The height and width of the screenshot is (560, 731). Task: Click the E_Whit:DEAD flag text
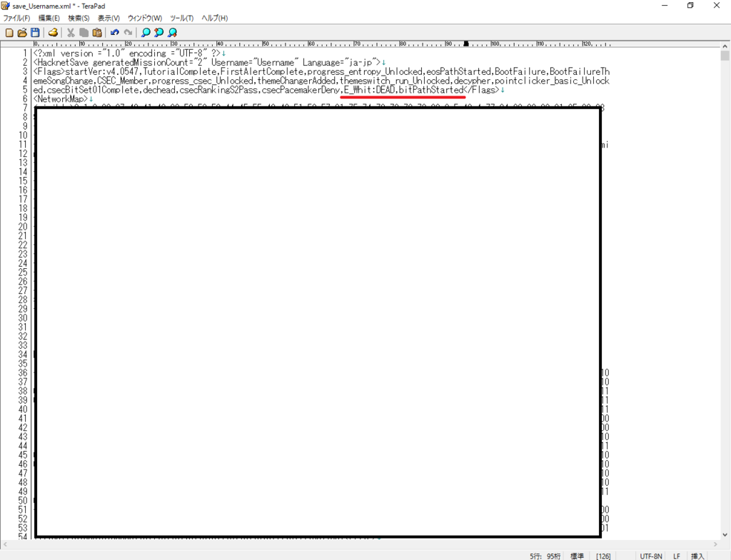pyautogui.click(x=369, y=90)
